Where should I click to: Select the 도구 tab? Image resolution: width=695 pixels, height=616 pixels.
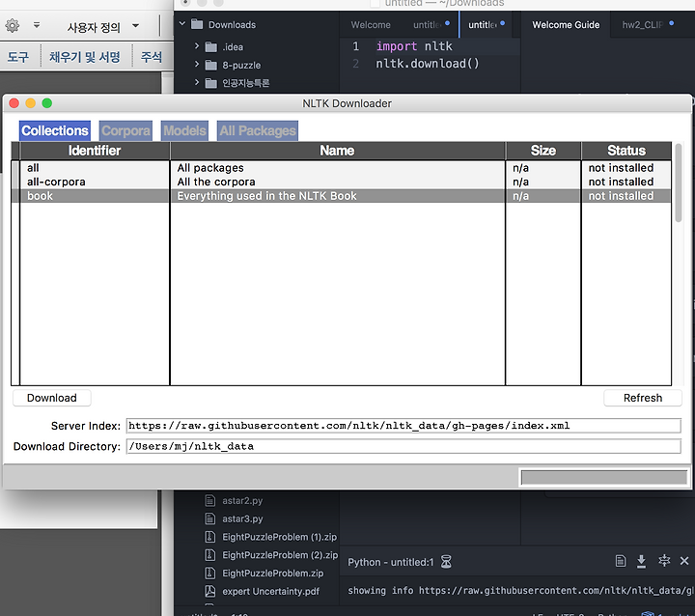coord(18,57)
